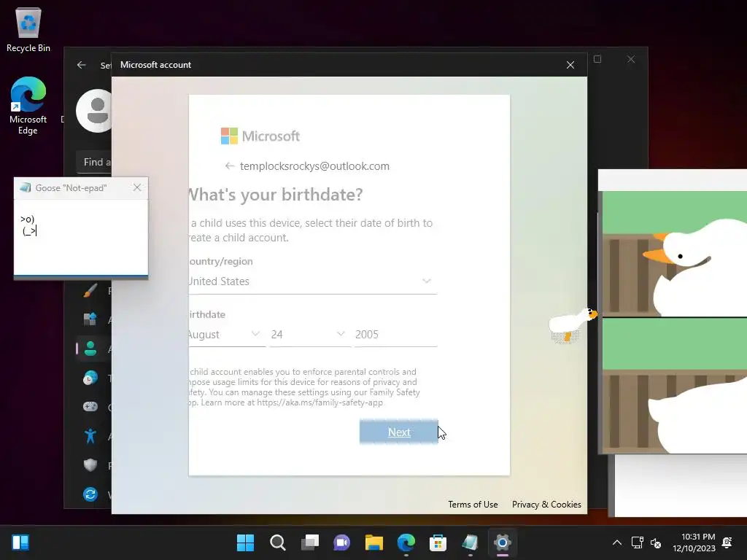Open the Privacy & Cookies link
The height and width of the screenshot is (560, 747).
(546, 505)
